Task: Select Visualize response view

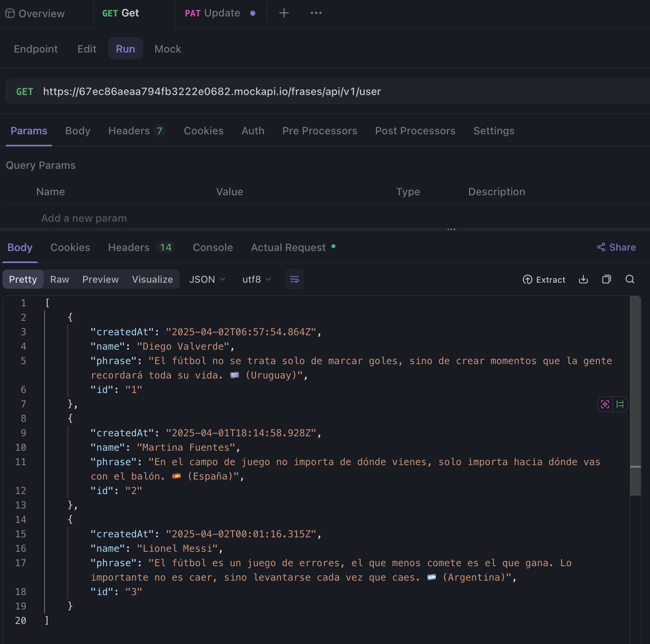Action: point(152,279)
